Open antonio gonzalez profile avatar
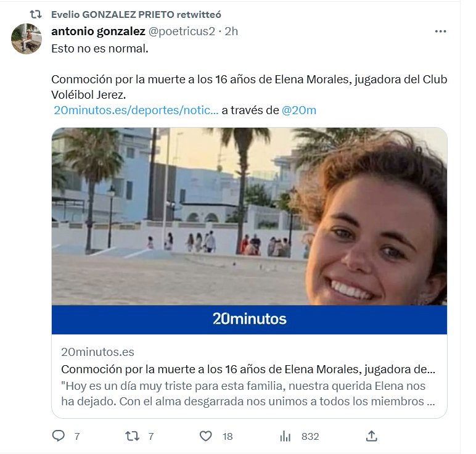 coord(27,39)
